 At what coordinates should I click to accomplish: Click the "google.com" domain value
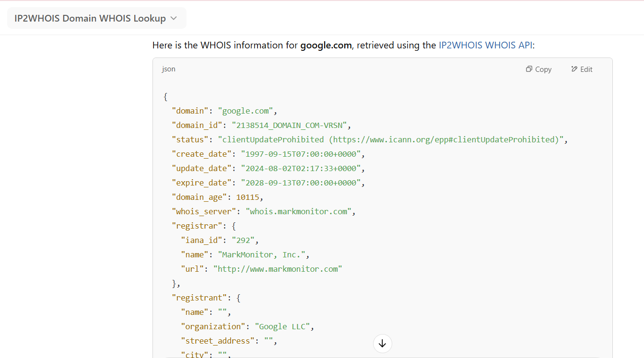click(246, 111)
